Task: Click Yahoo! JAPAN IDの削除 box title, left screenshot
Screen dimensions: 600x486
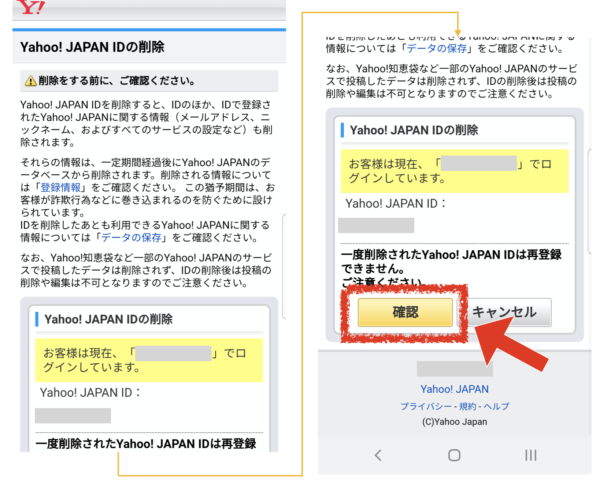Action: pos(108,319)
